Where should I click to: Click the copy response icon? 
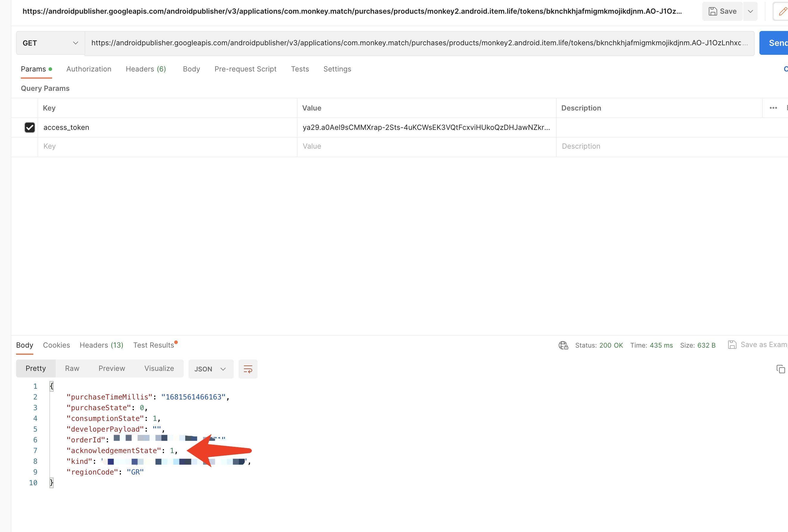coord(780,369)
